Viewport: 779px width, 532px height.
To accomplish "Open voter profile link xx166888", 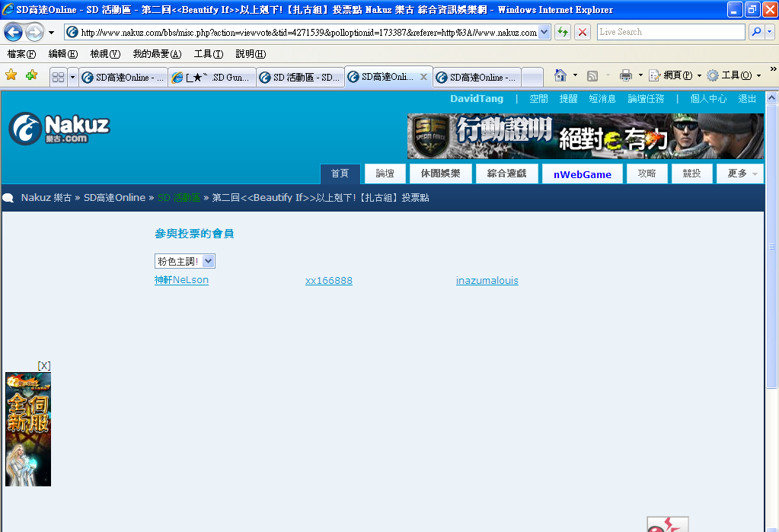I will pos(328,281).
